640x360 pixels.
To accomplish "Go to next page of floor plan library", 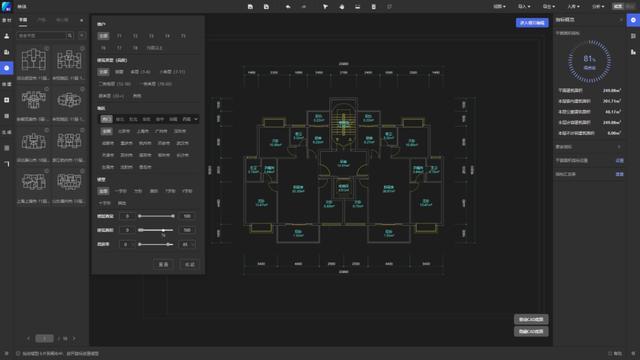I will 74,338.
